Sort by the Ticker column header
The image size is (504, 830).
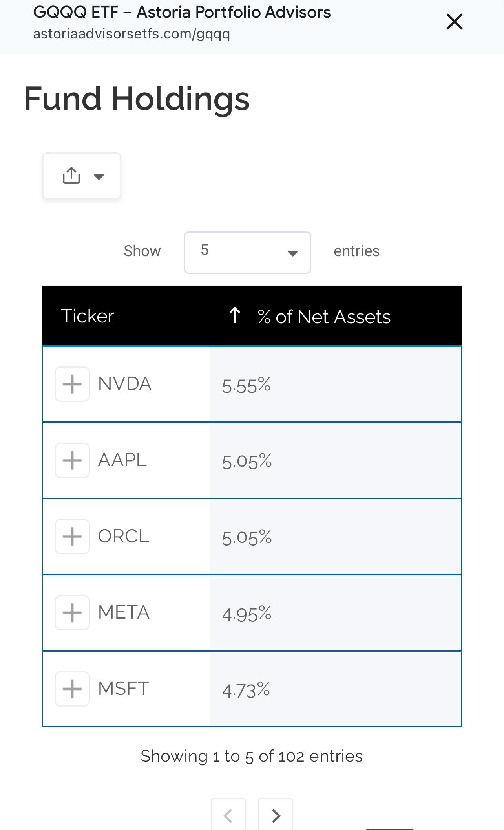tap(88, 316)
